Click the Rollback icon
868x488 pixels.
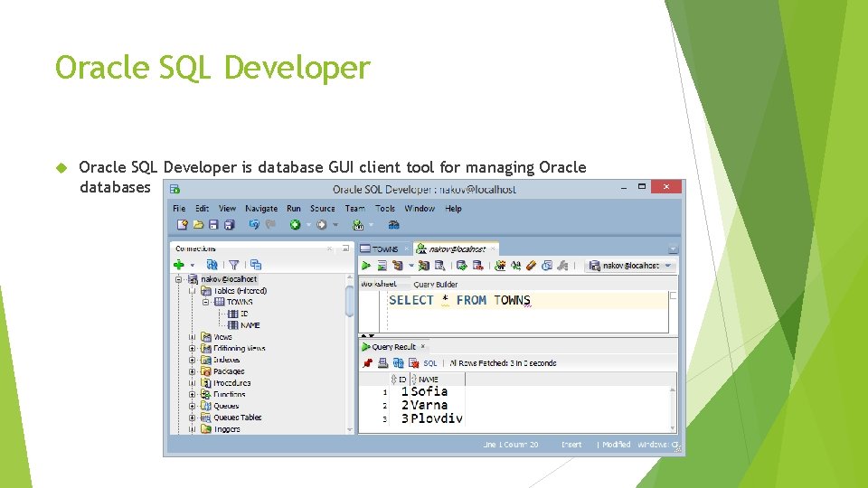tap(477, 266)
